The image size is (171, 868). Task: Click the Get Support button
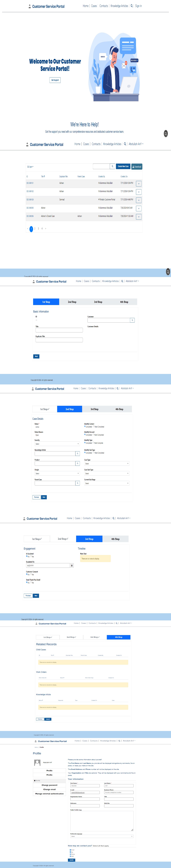[55, 80]
